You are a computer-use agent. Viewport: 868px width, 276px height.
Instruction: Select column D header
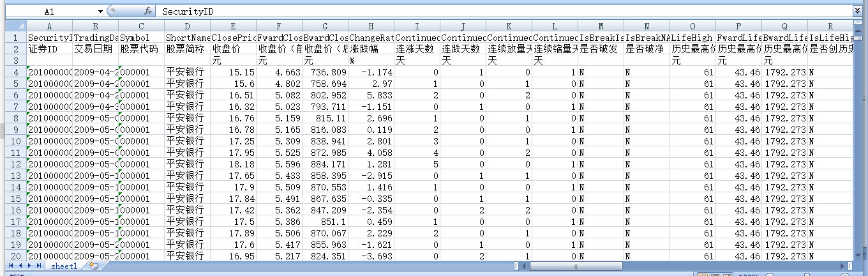tap(187, 26)
